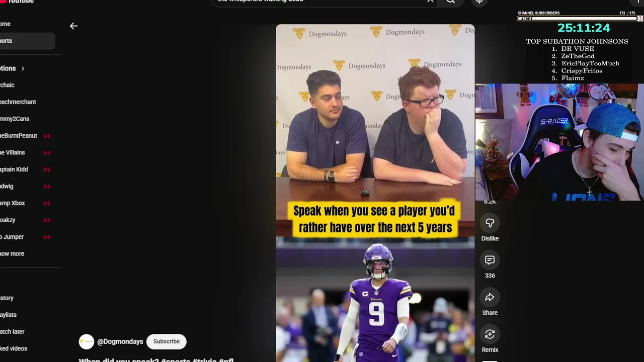This screenshot has height=362, width=644.
Task: Expand the channel list with Show more
Action: pyautogui.click(x=28, y=253)
